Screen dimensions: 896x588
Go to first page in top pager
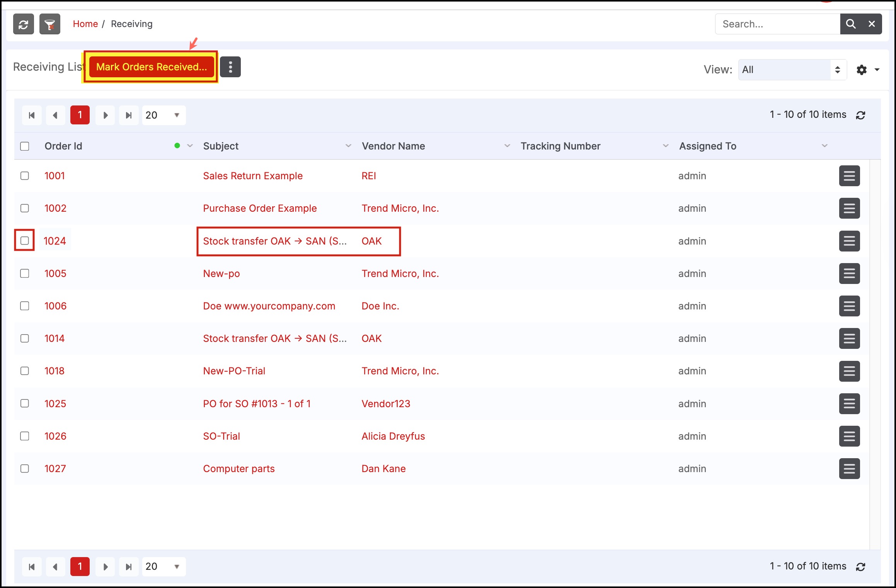pos(32,115)
